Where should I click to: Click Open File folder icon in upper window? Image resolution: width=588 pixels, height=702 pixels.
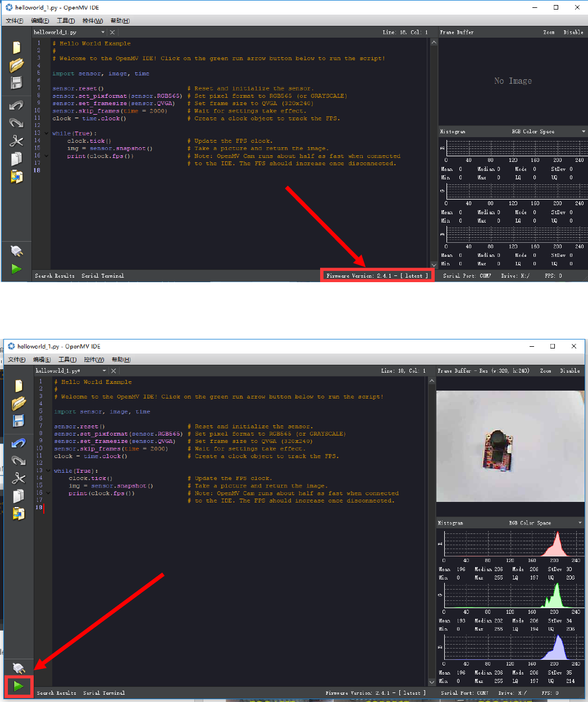tap(17, 65)
